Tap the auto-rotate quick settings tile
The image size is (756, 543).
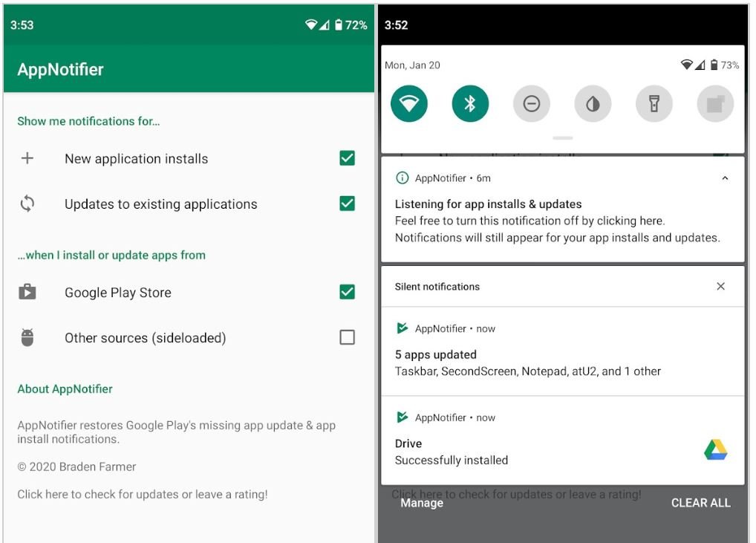714,104
